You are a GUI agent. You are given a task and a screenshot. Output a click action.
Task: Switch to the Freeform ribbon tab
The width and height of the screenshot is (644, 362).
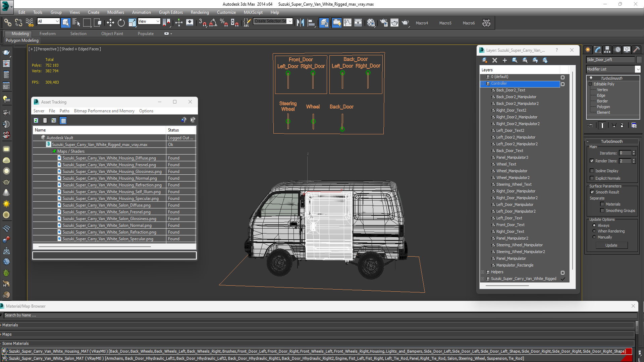click(x=47, y=34)
